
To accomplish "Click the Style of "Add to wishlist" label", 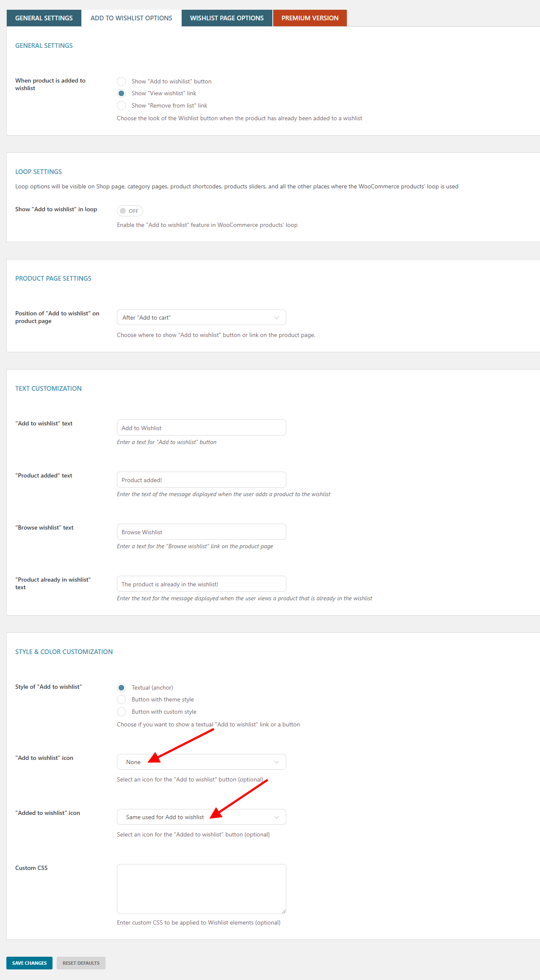I will (49, 687).
